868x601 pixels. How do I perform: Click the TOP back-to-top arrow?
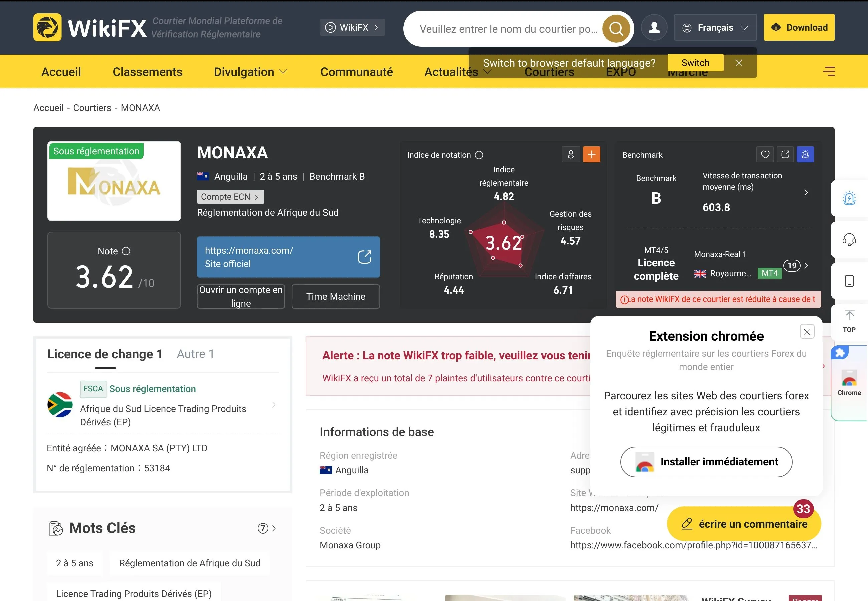pos(849,321)
